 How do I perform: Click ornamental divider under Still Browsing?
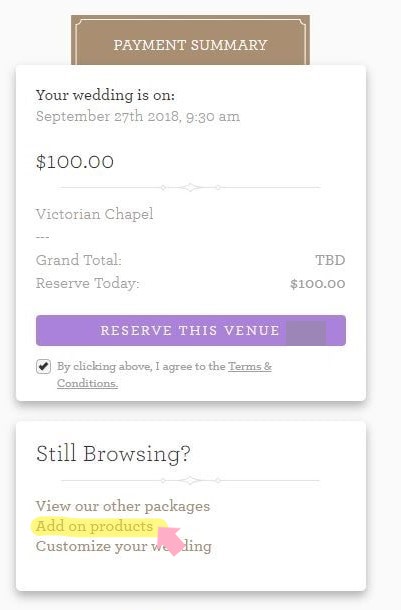tap(191, 480)
